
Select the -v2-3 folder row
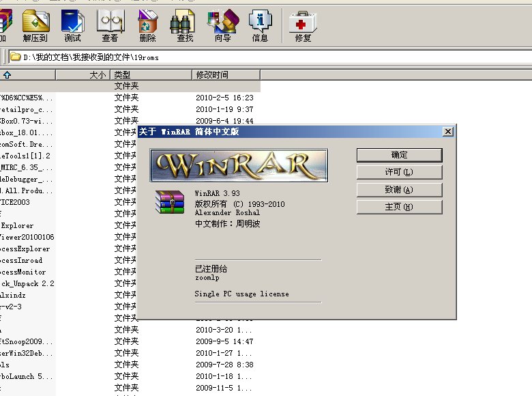pyautogui.click(x=68, y=307)
